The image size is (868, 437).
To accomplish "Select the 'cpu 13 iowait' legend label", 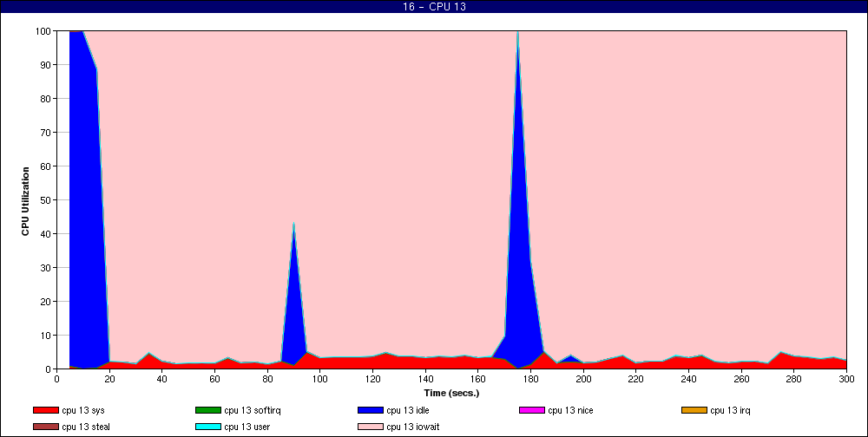I will [x=413, y=427].
